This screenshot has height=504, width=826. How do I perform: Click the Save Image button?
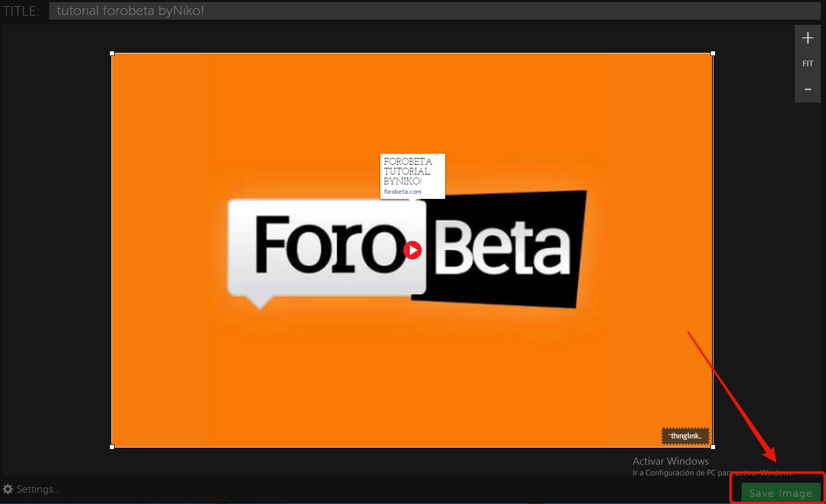(x=781, y=493)
